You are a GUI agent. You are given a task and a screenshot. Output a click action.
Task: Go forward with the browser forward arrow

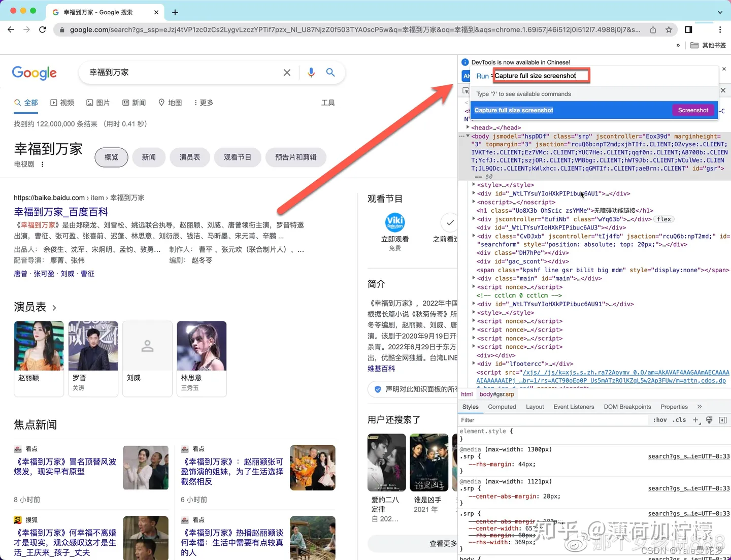(x=26, y=29)
